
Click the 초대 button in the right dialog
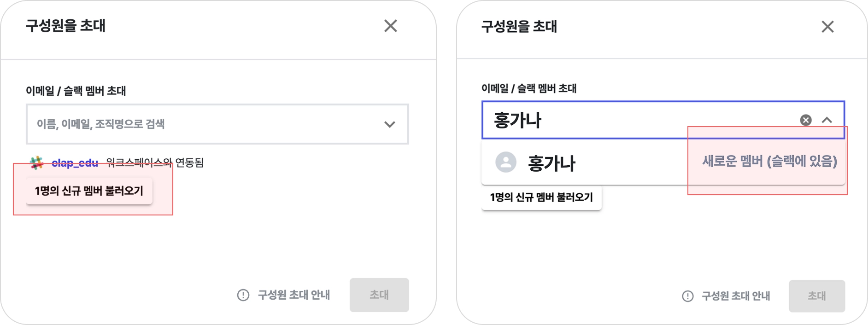coord(816,296)
